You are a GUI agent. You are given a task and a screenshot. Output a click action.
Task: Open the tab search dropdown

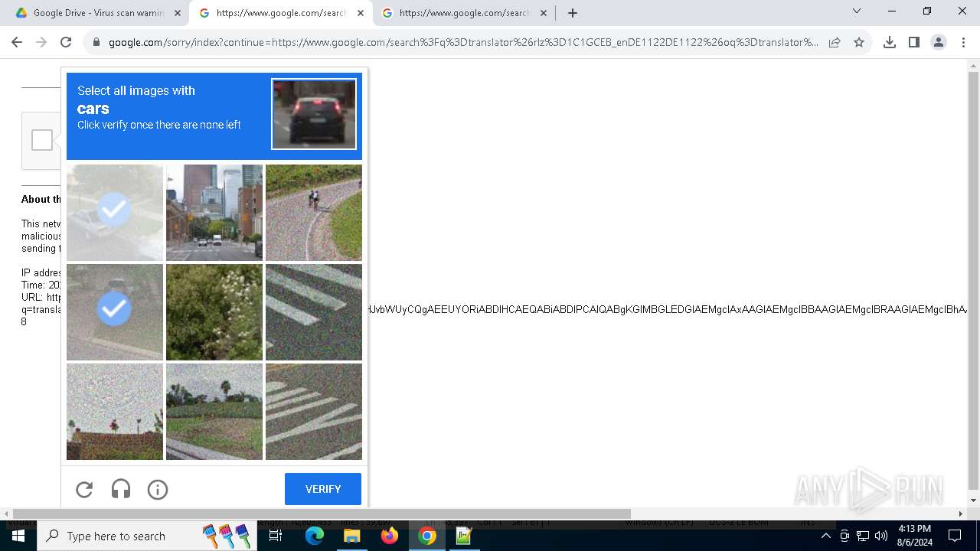[857, 11]
